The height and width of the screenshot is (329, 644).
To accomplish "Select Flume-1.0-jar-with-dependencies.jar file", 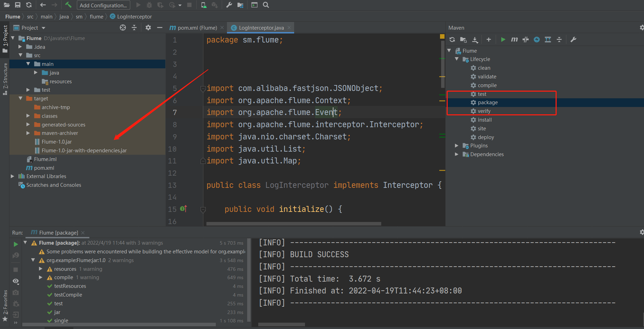I will coord(84,150).
